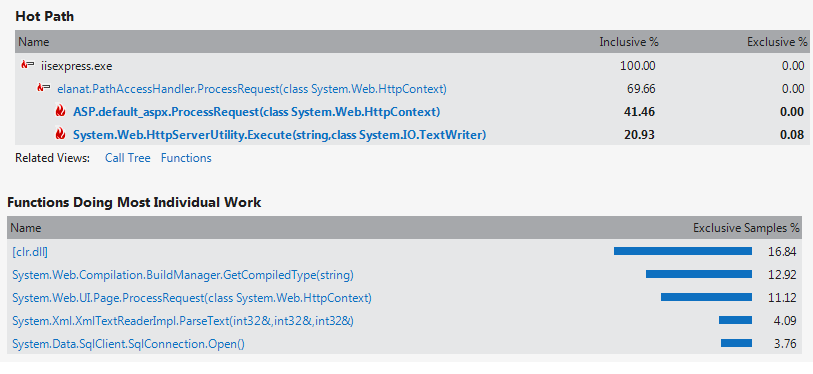The image size is (813, 374).
Task: Open the Call Tree related view
Action: point(128,158)
